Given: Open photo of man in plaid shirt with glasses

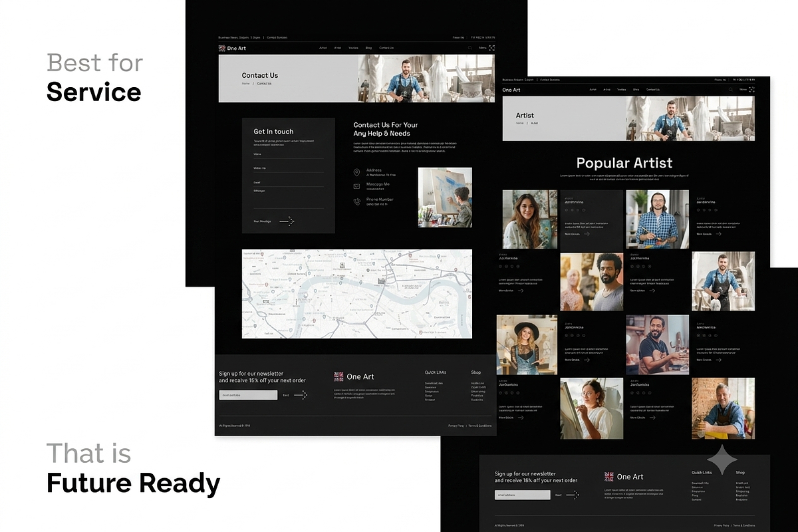Looking at the screenshot, I should (x=658, y=219).
